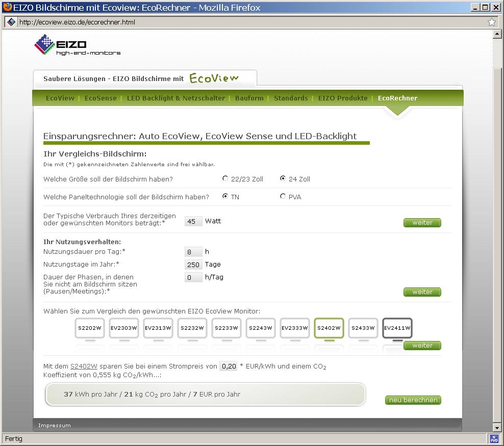
Task: Choose the 22/23 Zoll screen size
Action: [x=225, y=178]
